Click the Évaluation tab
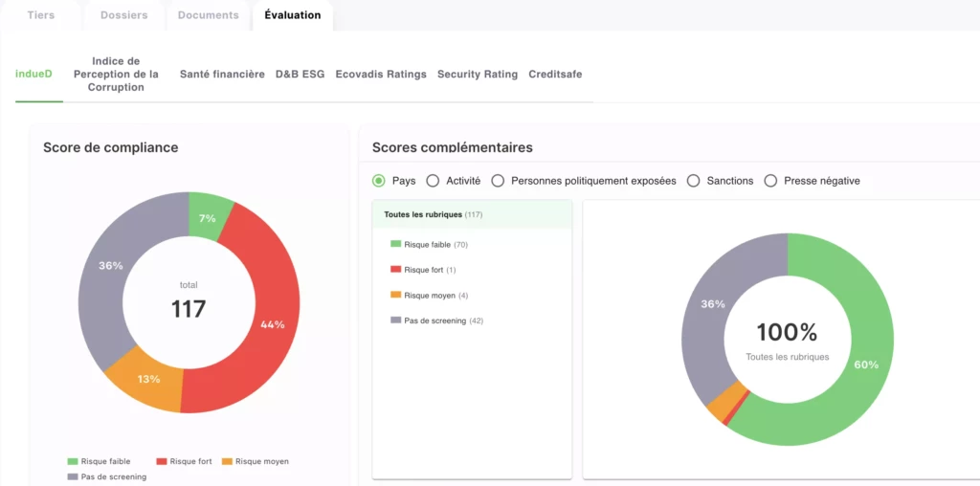 293,15
